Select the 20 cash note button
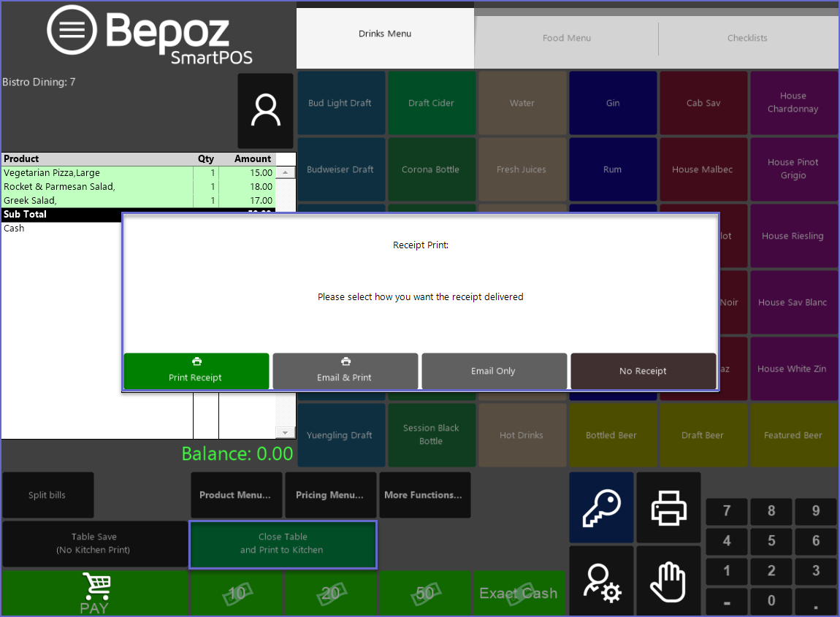The image size is (840, 617). point(331,593)
